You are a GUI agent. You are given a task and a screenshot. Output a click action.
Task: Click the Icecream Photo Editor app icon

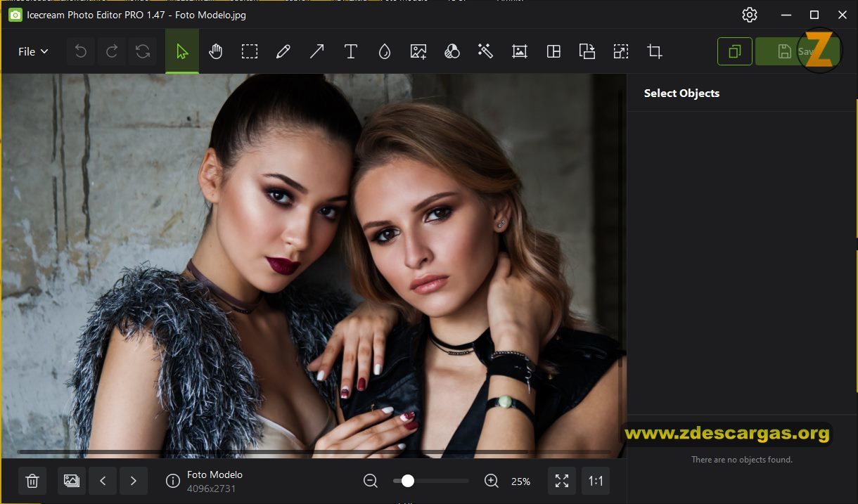[x=15, y=15]
